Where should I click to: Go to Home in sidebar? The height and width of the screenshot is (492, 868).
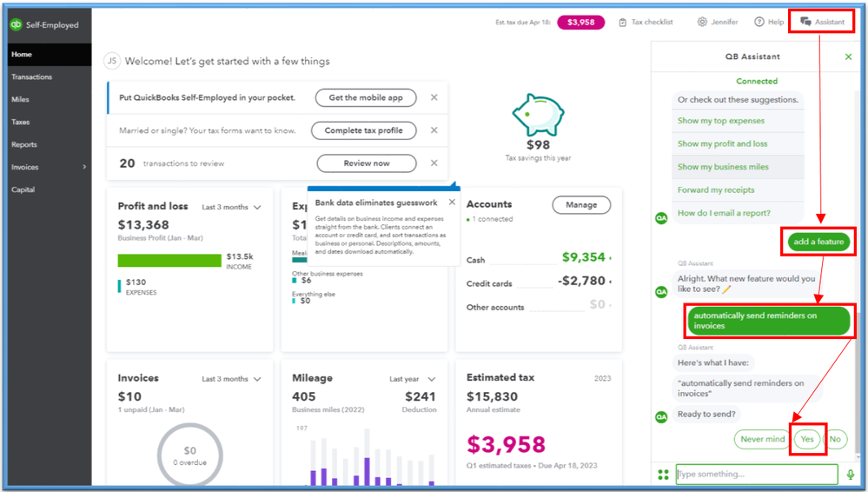coord(50,54)
